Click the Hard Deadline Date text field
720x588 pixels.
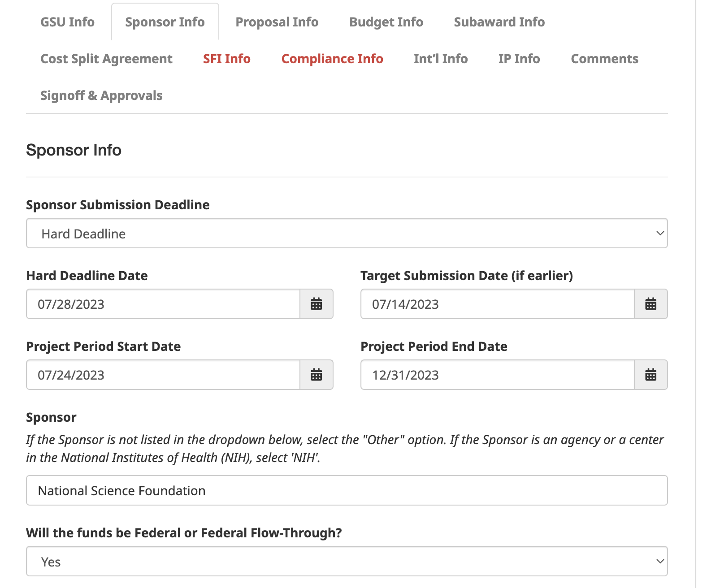click(x=163, y=304)
